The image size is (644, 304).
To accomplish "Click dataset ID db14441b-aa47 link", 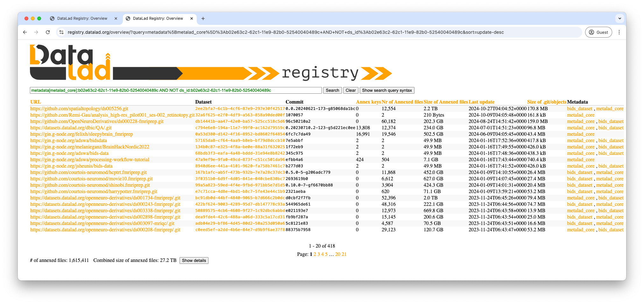I will (x=240, y=121).
